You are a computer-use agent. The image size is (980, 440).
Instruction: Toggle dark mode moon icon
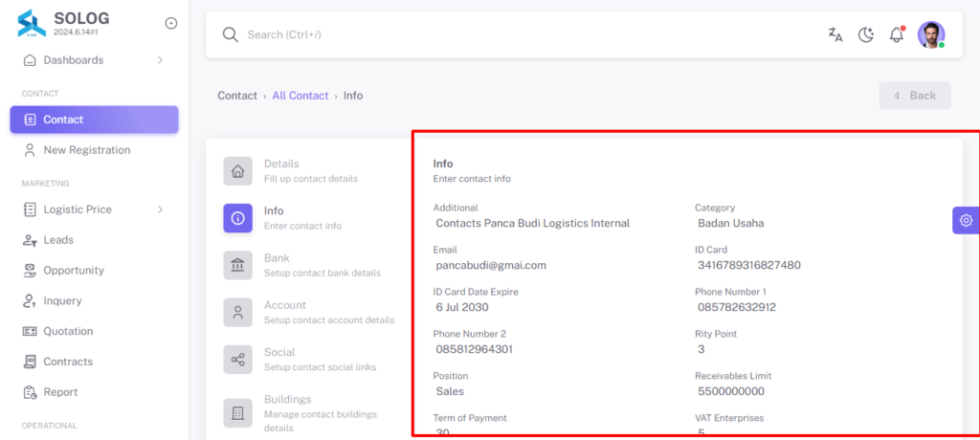(865, 35)
